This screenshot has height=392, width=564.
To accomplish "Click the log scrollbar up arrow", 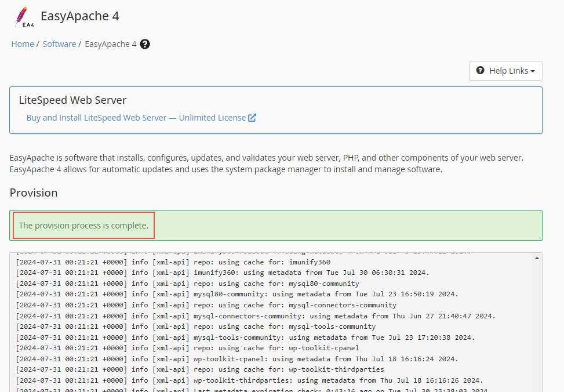I will [537, 258].
